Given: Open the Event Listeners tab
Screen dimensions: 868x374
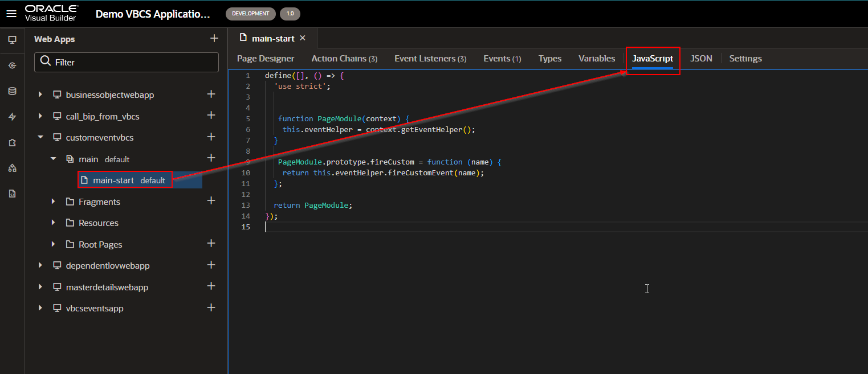Looking at the screenshot, I should click(x=430, y=59).
